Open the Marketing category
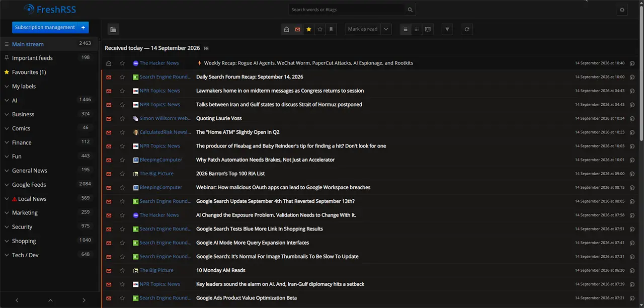The image size is (644, 308). coord(25,213)
